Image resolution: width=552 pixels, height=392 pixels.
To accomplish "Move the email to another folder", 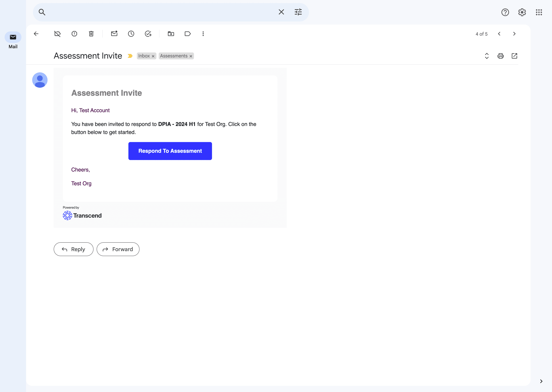I will (171, 34).
